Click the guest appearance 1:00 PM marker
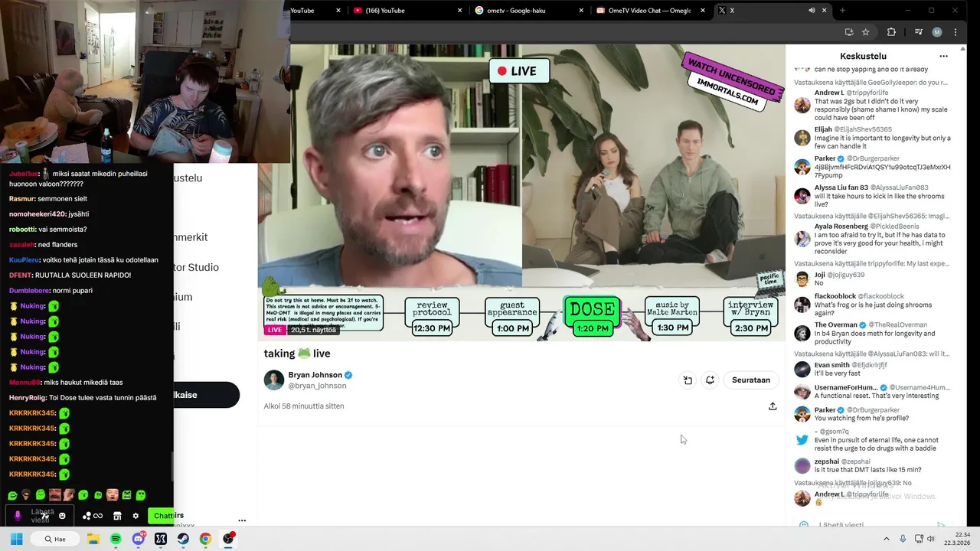This screenshot has height=551, width=980. (513, 316)
